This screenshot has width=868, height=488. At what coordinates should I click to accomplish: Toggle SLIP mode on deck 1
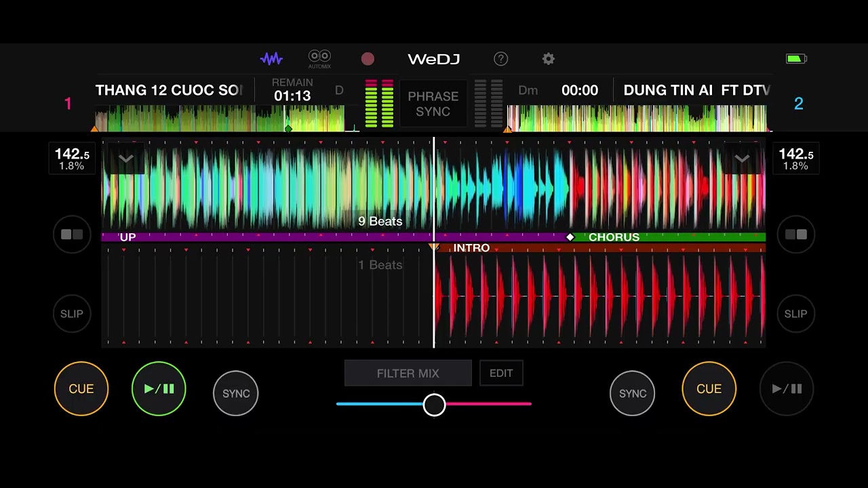tap(72, 314)
